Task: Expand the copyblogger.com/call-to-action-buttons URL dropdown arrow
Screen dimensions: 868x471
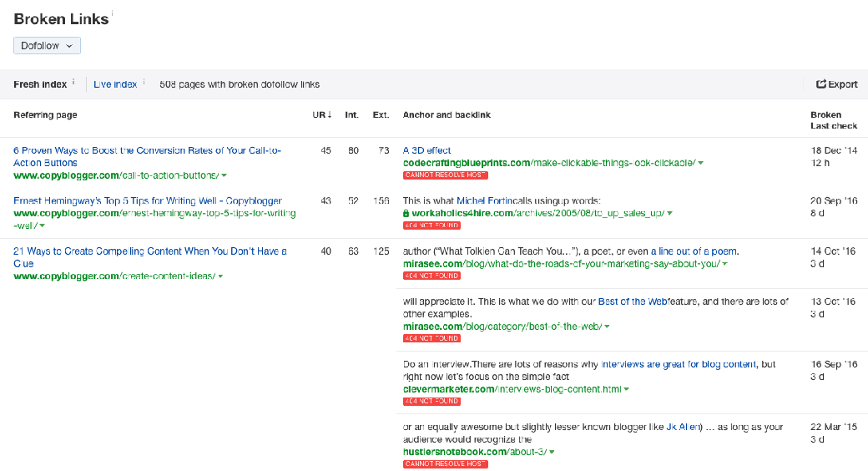Action: coord(225,175)
